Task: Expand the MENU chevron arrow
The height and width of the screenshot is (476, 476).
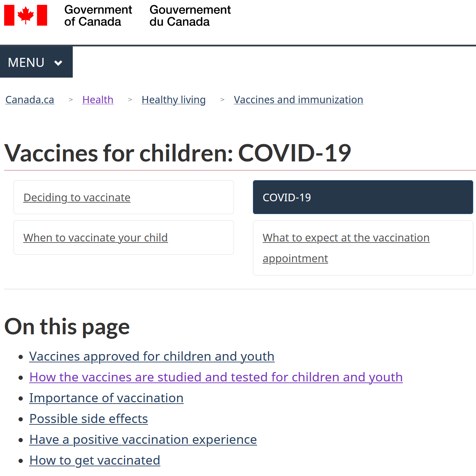Action: 58,63
